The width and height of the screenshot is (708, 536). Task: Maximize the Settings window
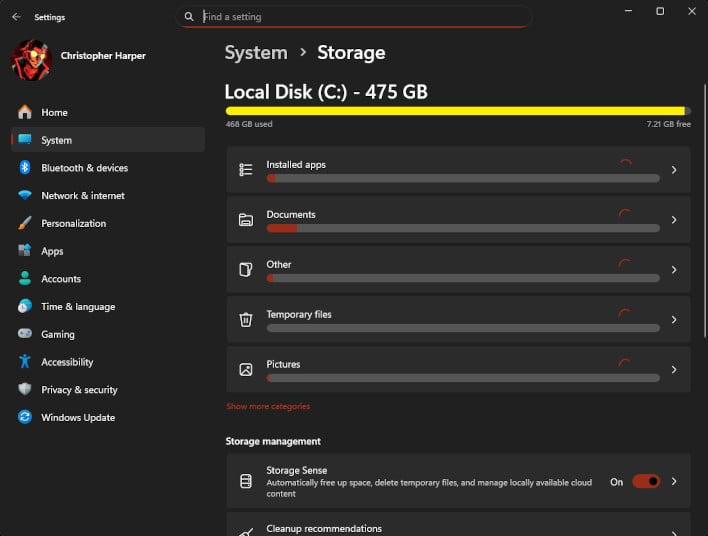pos(660,11)
